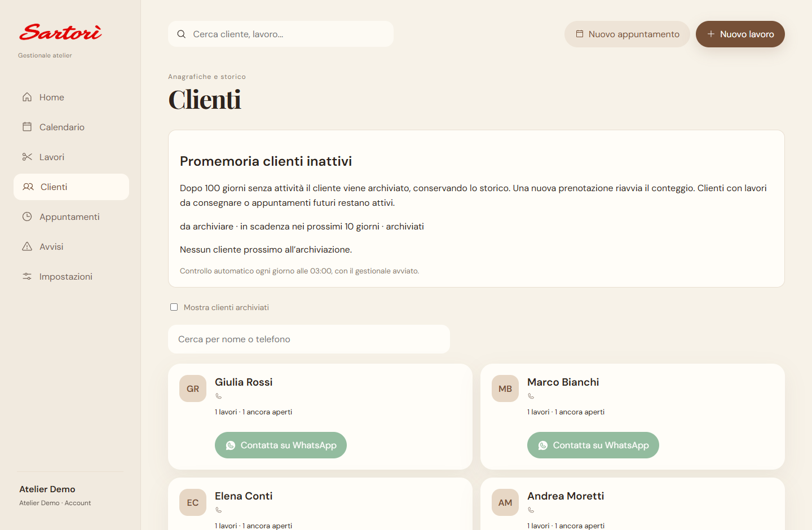
Task: Click phone icon under Giulia Rossi
Action: coord(219,396)
